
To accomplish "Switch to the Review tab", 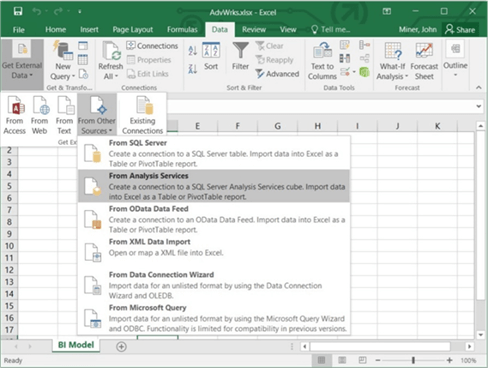I will click(x=254, y=30).
